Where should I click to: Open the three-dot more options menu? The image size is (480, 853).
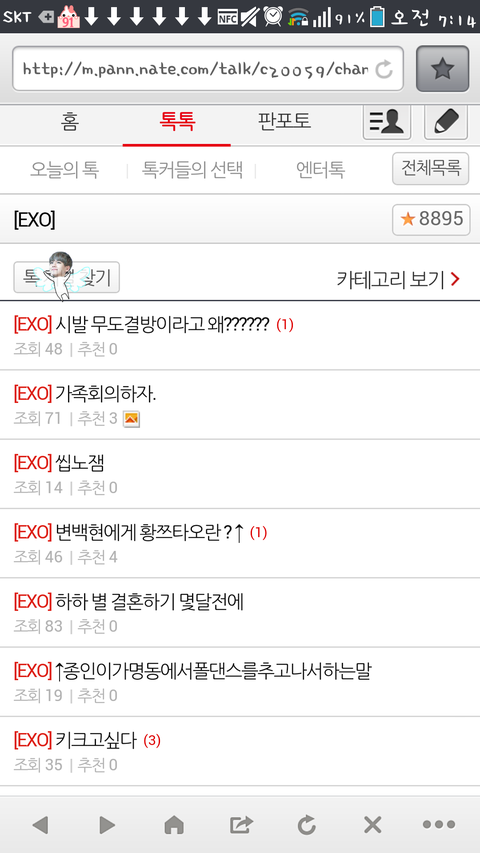pyautogui.click(x=439, y=825)
